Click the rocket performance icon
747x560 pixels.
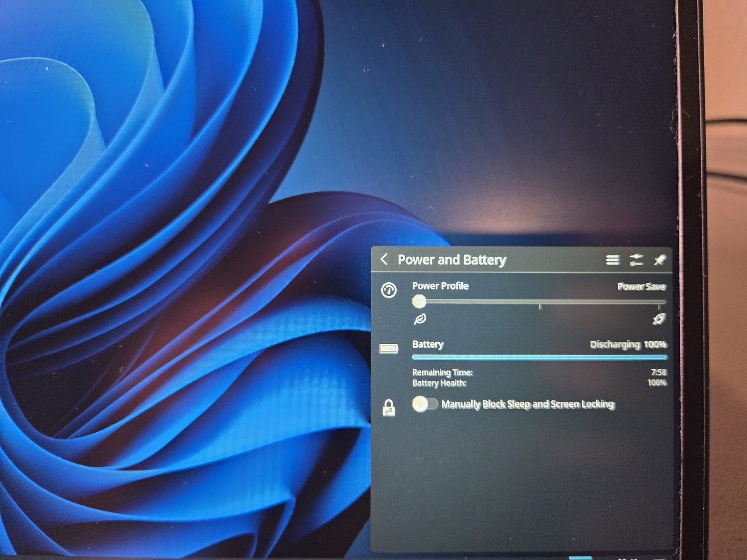pos(659,319)
